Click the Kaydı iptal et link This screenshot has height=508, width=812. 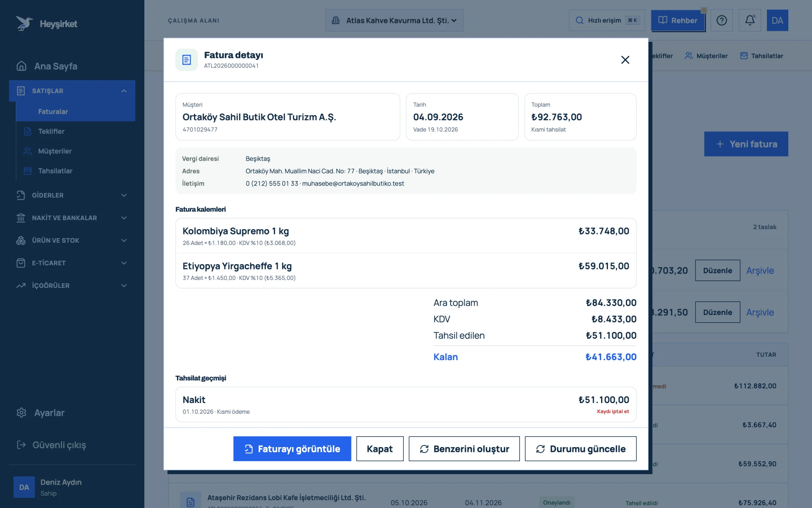pos(613,411)
